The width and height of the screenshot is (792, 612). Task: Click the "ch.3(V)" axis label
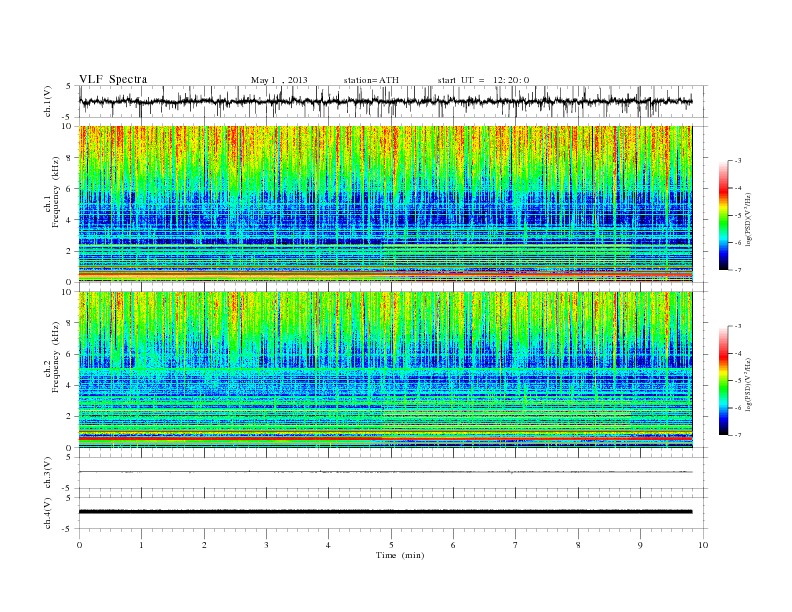coord(48,472)
